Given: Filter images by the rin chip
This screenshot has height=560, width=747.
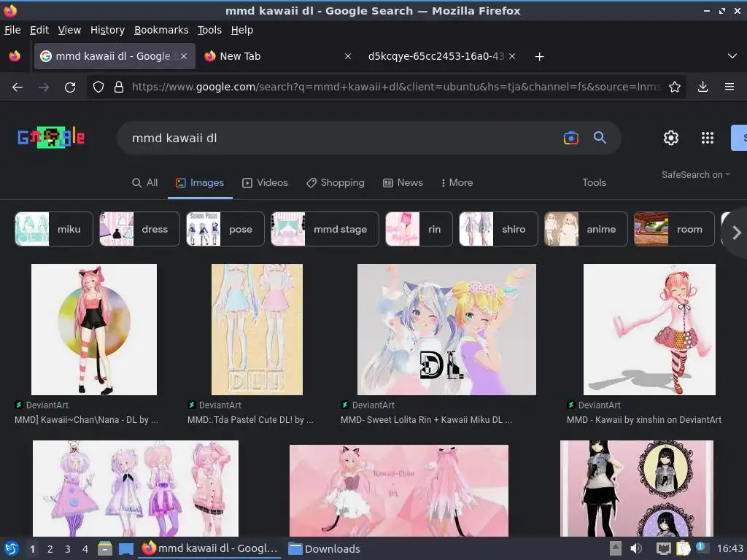Looking at the screenshot, I should [x=419, y=229].
